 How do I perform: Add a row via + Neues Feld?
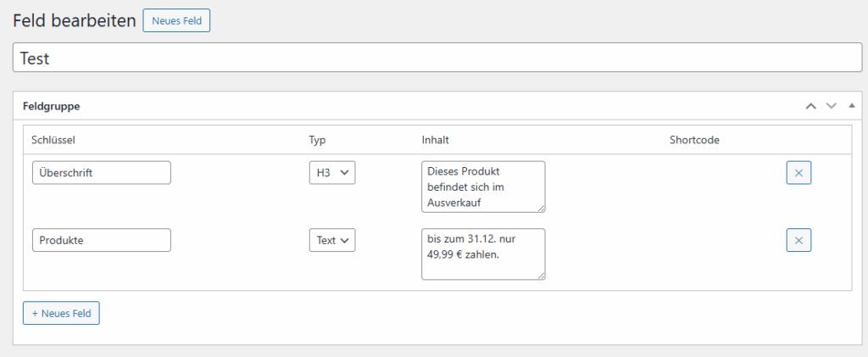[x=61, y=313]
